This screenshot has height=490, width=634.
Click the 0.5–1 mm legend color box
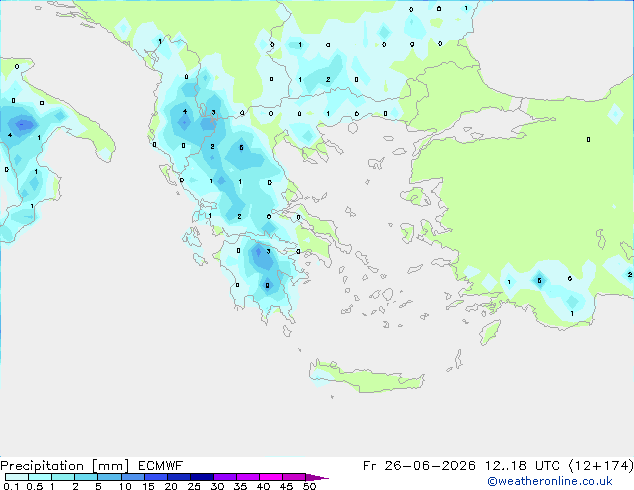coord(40,477)
